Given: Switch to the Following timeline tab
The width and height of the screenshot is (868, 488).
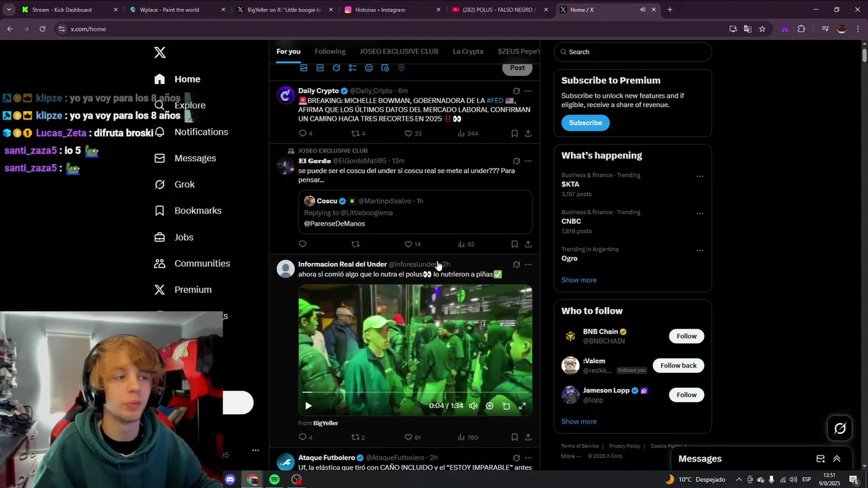Looking at the screenshot, I should coord(330,52).
